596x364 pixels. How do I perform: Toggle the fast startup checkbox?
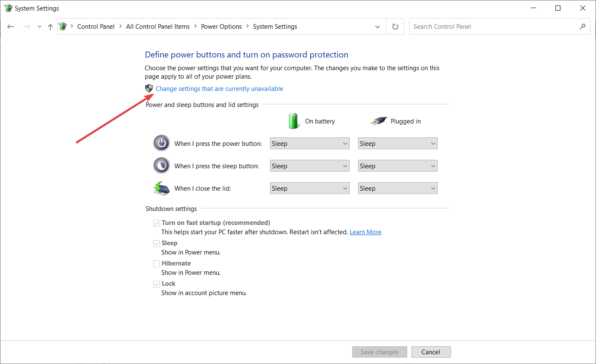(x=157, y=223)
